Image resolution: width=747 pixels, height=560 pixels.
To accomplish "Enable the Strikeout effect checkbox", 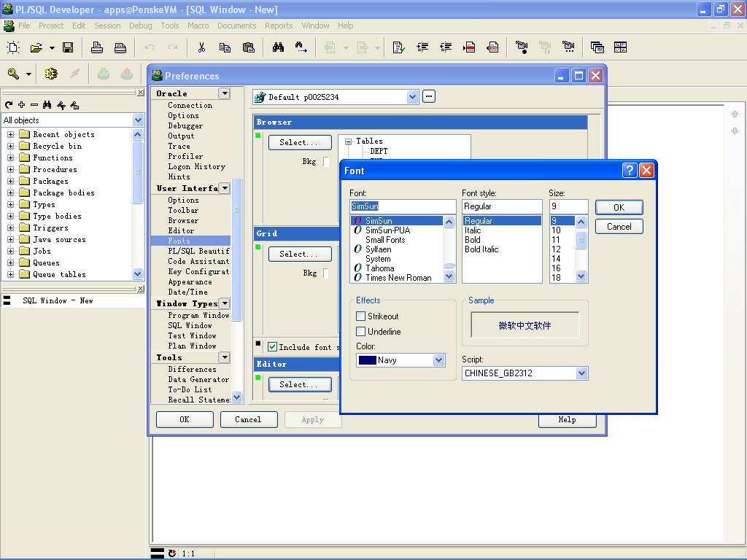I will point(360,316).
